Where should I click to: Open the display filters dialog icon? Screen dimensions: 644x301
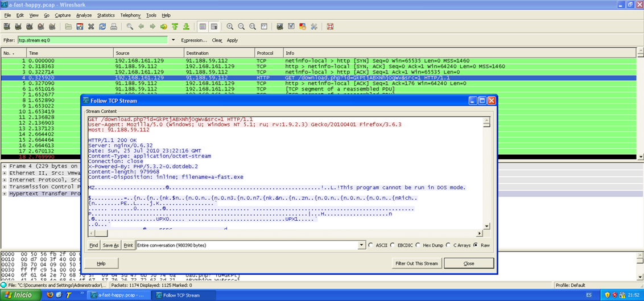291,26
